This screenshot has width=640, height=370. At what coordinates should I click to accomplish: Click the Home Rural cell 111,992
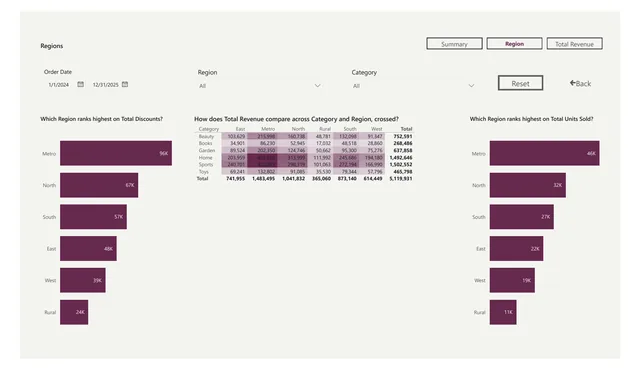click(x=322, y=157)
